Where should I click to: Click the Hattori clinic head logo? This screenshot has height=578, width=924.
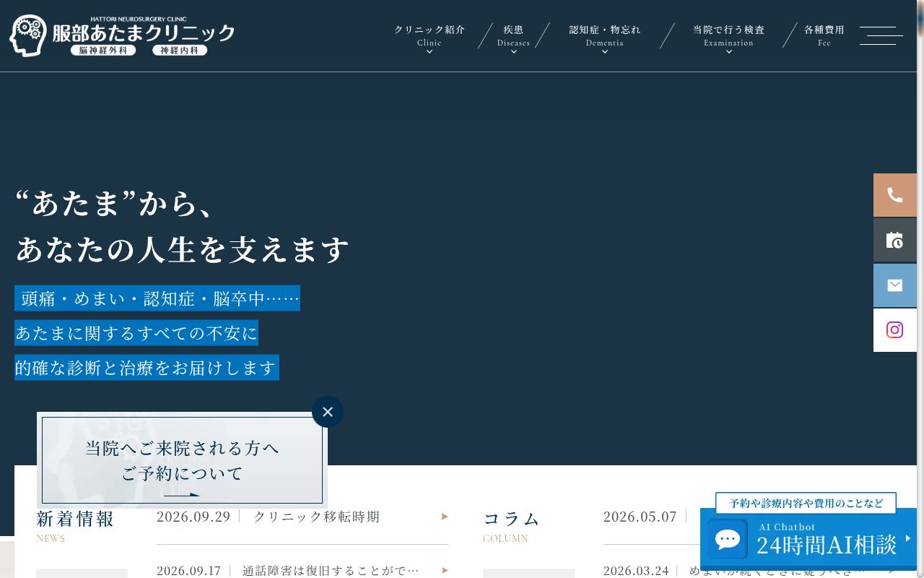29,36
